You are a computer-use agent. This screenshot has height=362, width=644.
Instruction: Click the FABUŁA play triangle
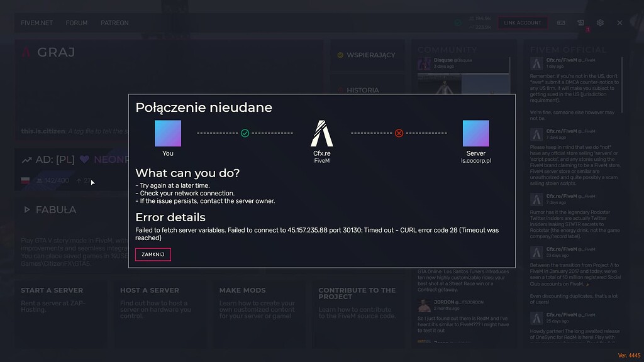27,209
